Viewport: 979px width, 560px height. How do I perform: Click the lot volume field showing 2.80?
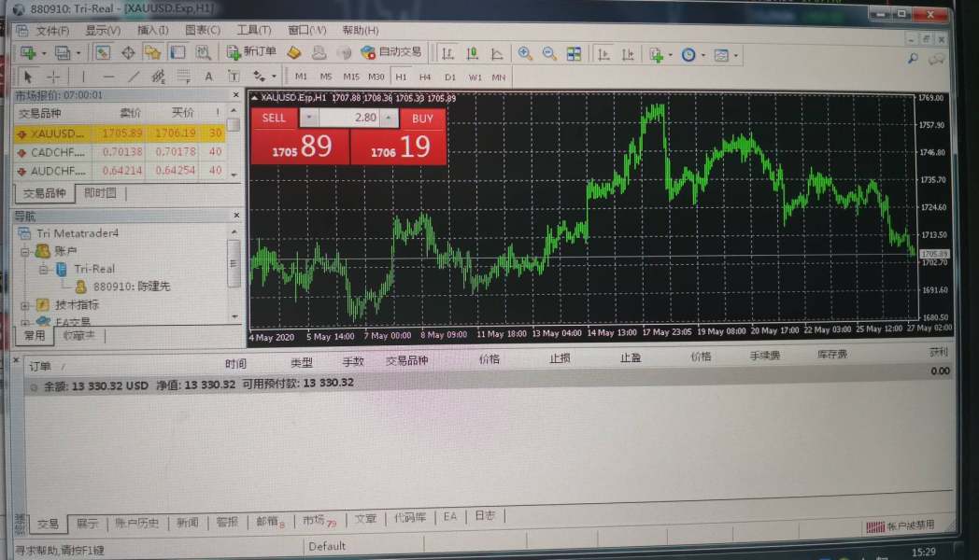(x=349, y=118)
